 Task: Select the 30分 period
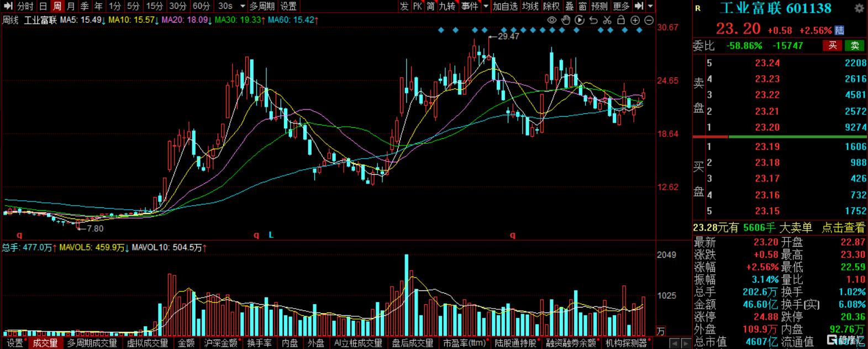coord(177,6)
